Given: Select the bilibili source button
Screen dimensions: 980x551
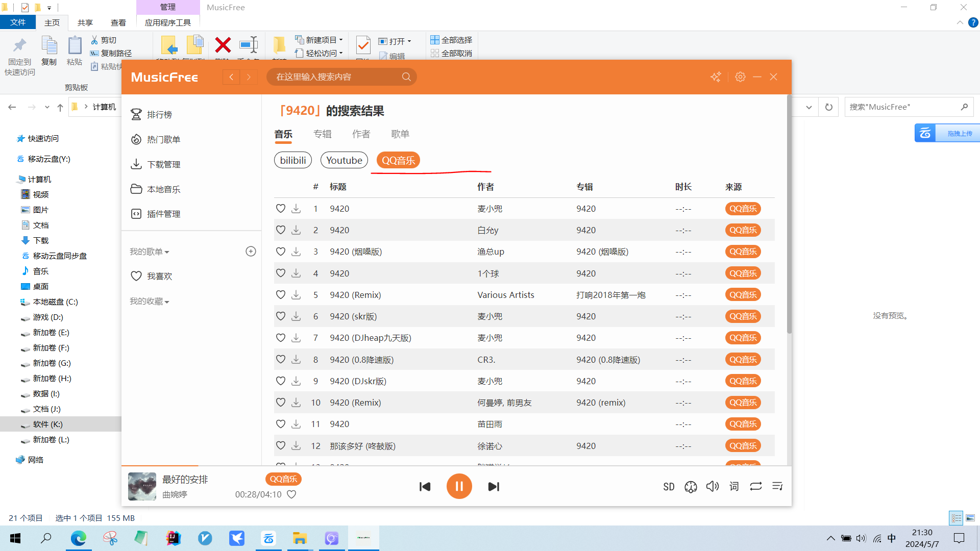Looking at the screenshot, I should pos(293,160).
